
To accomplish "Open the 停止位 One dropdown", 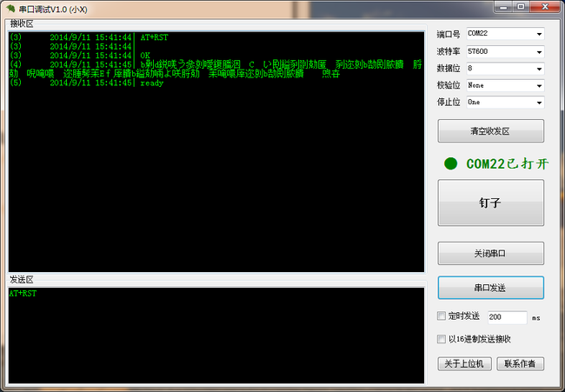I will (x=505, y=103).
